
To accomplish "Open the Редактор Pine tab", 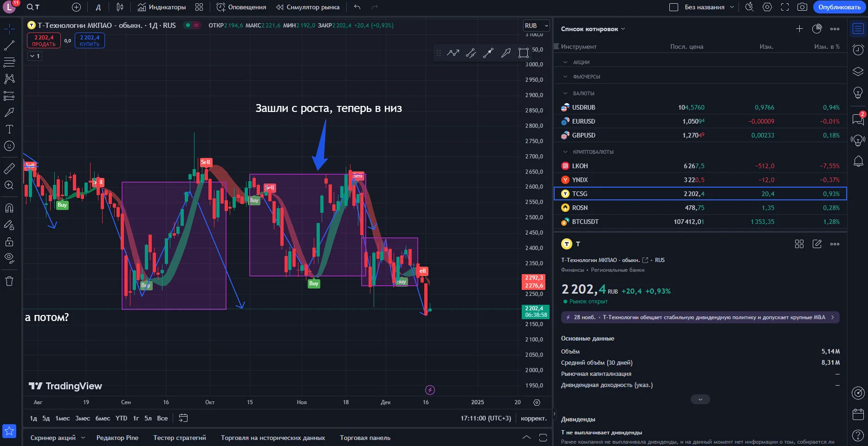I will 117,438.
